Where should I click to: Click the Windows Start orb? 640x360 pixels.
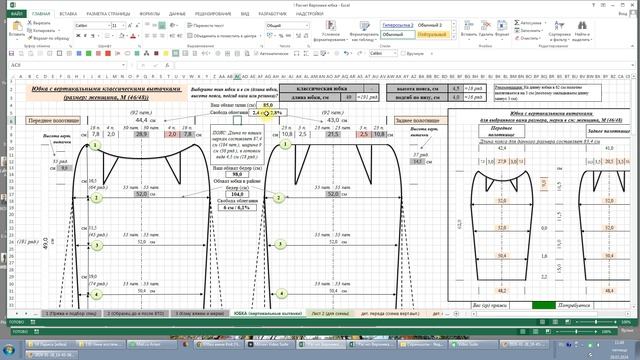pos(9,350)
